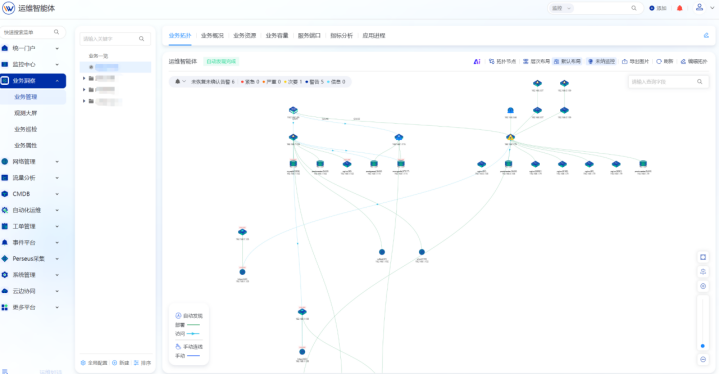Click the icon at tab bar right end

point(706,35)
